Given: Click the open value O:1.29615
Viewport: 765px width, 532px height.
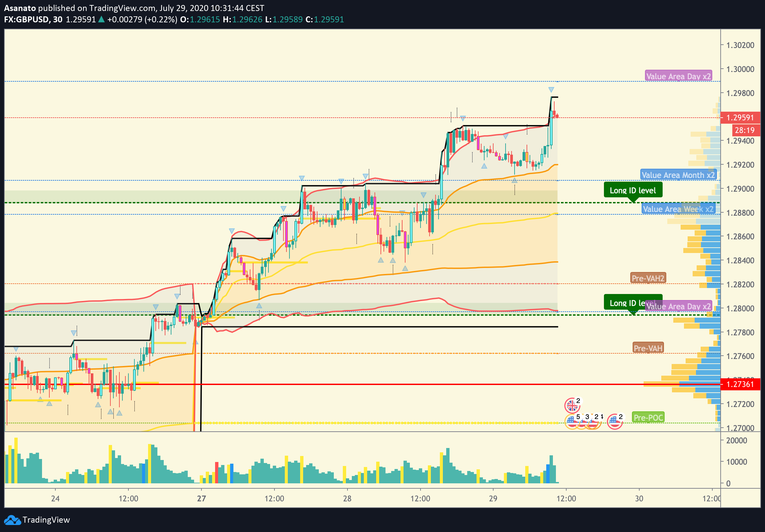Looking at the screenshot, I should click(x=200, y=19).
